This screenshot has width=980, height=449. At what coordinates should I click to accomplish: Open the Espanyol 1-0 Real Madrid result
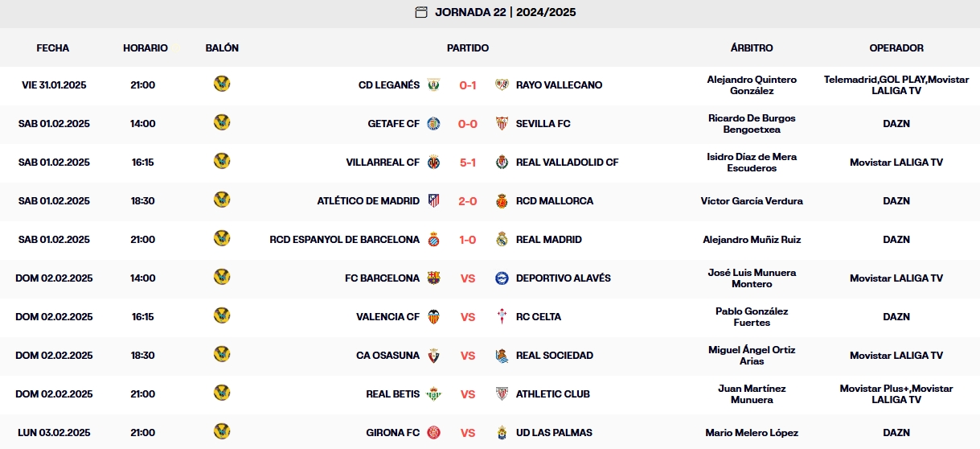pyautogui.click(x=468, y=239)
